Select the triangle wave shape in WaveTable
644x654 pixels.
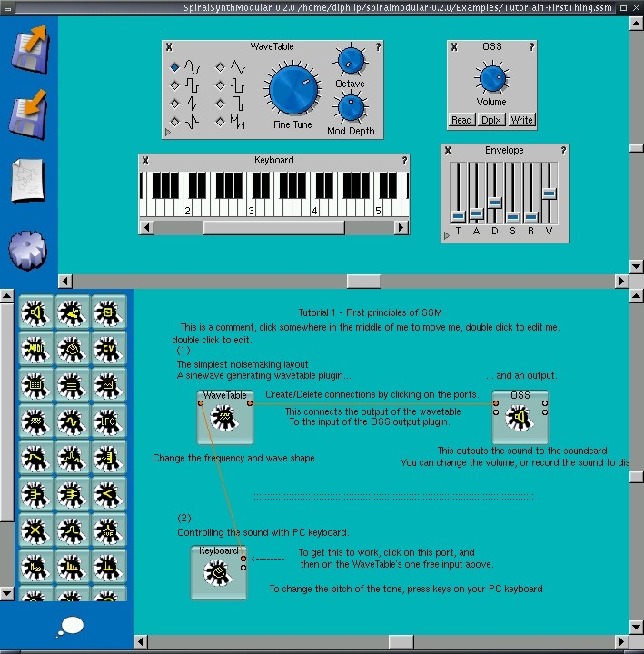coord(219,67)
